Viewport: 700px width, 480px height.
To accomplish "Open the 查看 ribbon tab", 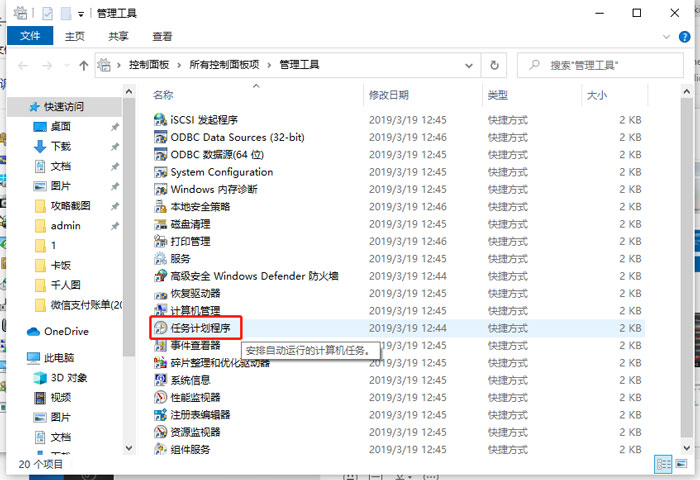I will pyautogui.click(x=161, y=36).
